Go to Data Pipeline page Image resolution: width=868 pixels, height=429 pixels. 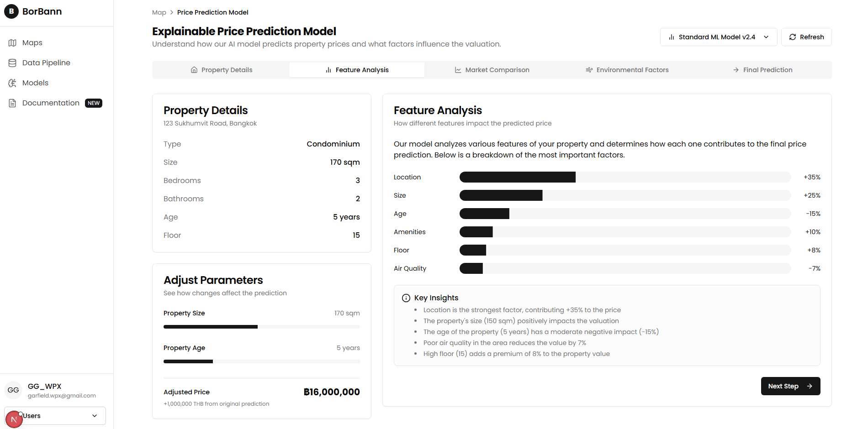(x=46, y=63)
